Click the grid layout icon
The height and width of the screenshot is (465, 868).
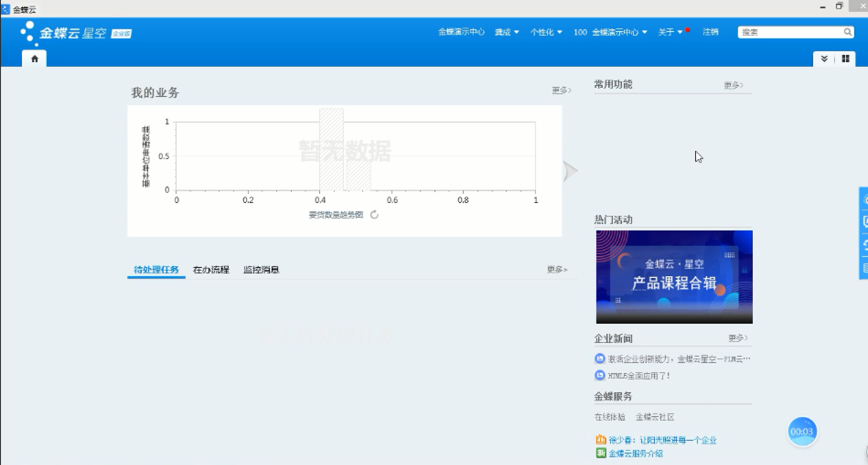846,59
